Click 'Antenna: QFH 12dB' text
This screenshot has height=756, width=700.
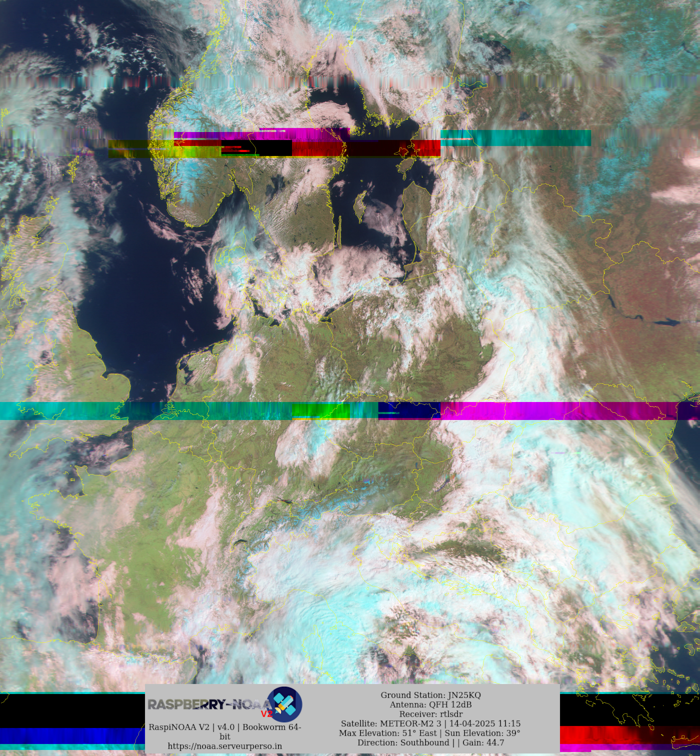(431, 704)
